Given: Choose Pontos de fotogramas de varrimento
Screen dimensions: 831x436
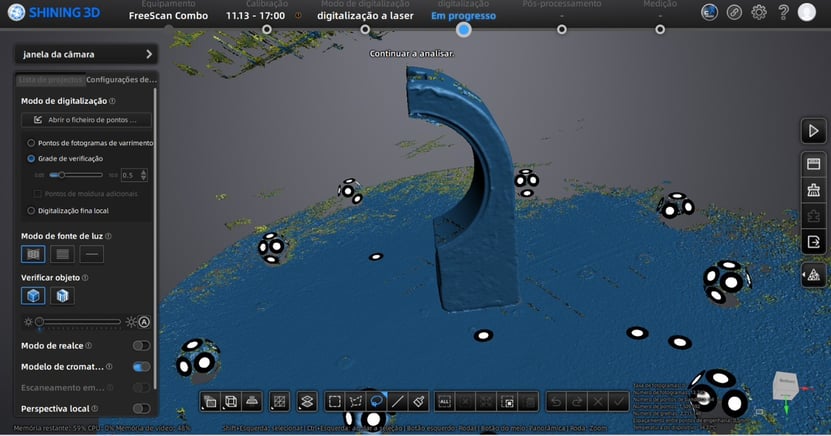Looking at the screenshot, I should tap(31, 143).
